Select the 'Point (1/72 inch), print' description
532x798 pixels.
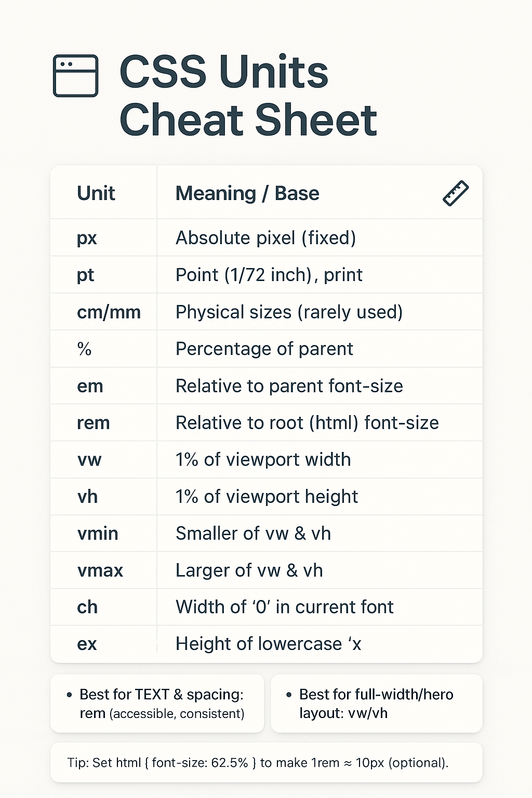coord(269,275)
